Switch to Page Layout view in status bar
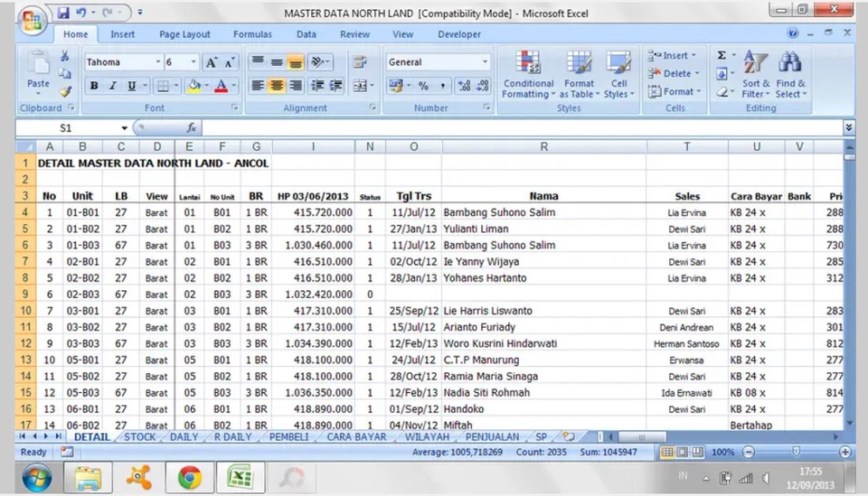This screenshot has height=496, width=868. tap(683, 453)
